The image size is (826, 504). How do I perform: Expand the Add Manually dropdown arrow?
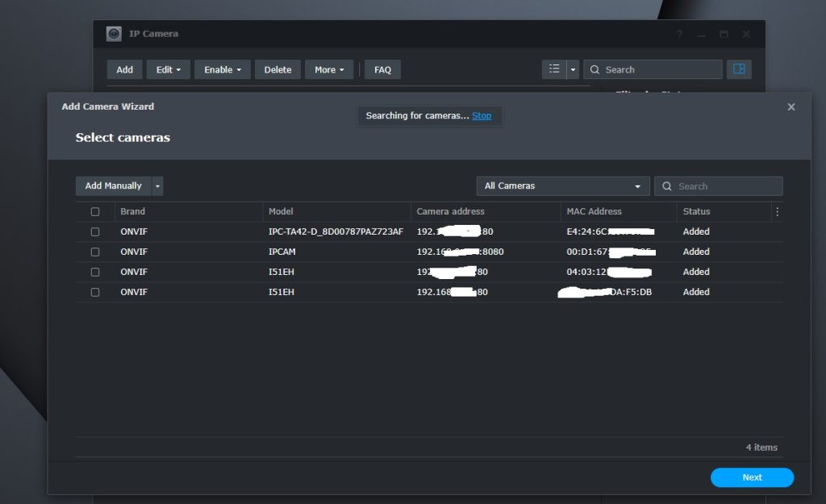(x=157, y=186)
